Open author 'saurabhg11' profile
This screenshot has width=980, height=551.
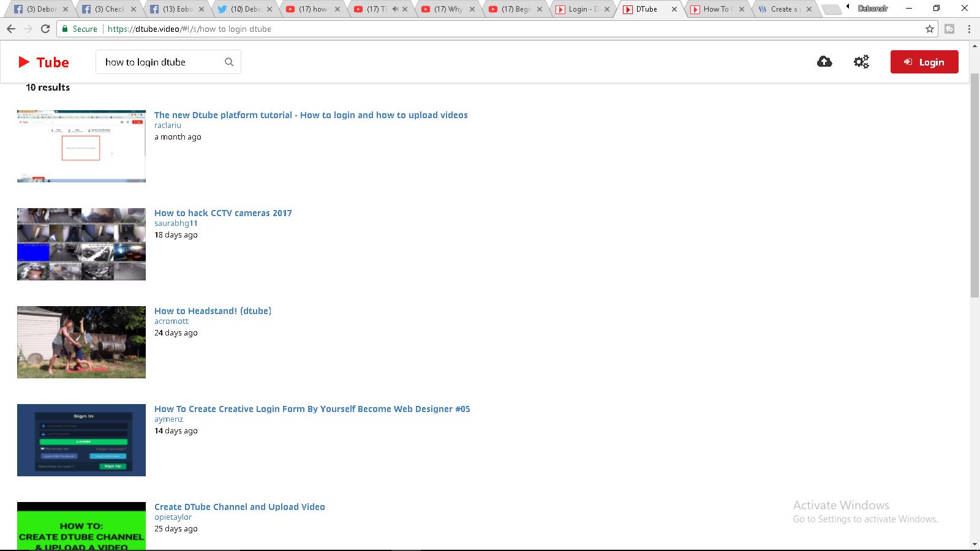tap(176, 223)
